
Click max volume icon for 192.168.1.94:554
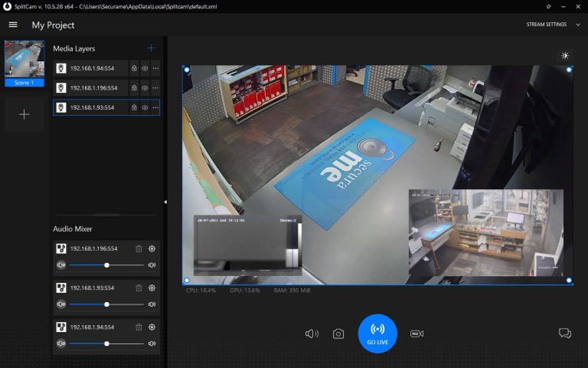152,343
